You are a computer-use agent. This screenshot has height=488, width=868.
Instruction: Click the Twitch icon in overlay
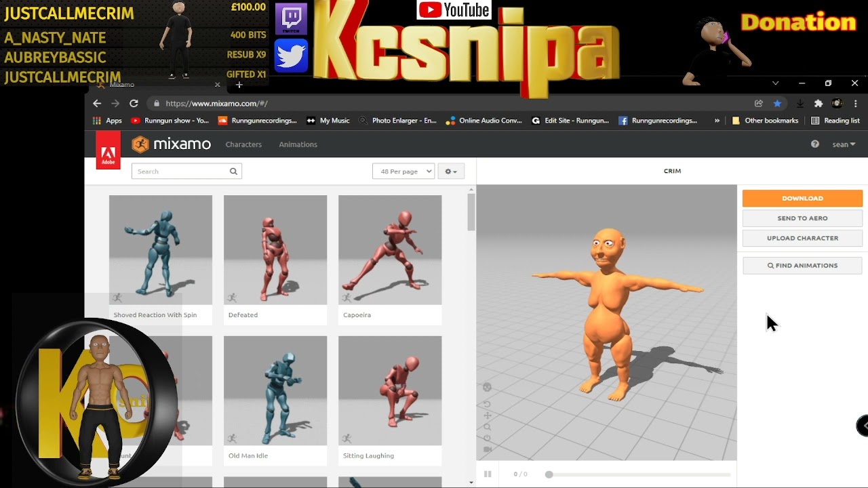292,19
